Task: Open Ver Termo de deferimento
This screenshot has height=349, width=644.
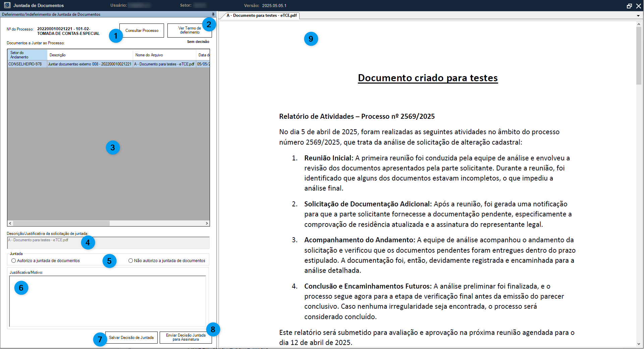Action: pos(190,31)
